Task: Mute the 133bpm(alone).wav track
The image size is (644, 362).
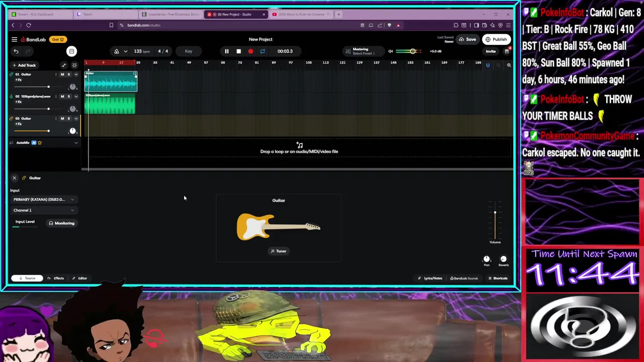Action: click(x=62, y=97)
